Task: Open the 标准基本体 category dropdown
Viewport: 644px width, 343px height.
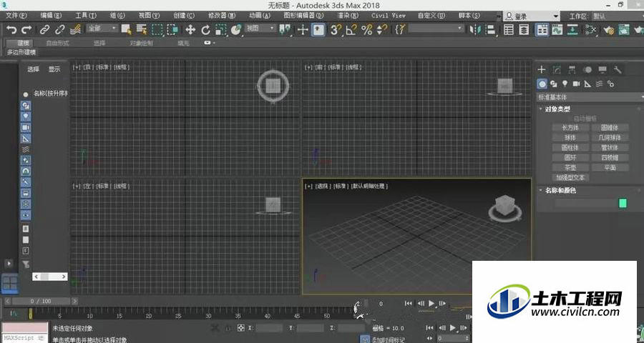Action: pyautogui.click(x=590, y=97)
